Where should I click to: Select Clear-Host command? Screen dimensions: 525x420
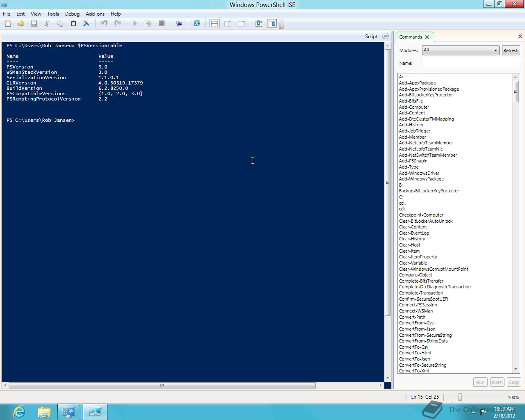tap(409, 245)
